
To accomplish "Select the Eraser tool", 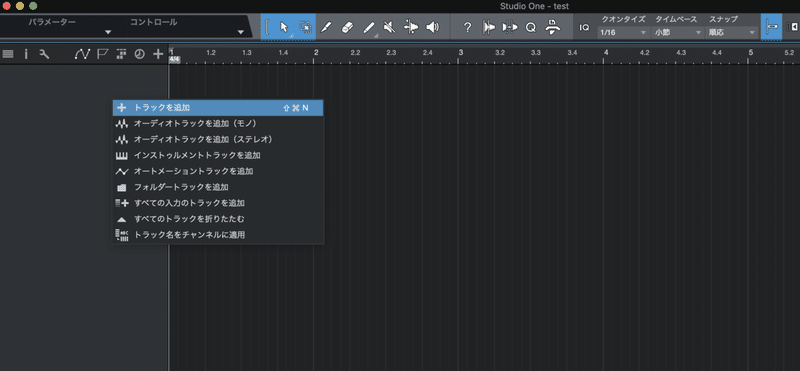I will (347, 27).
